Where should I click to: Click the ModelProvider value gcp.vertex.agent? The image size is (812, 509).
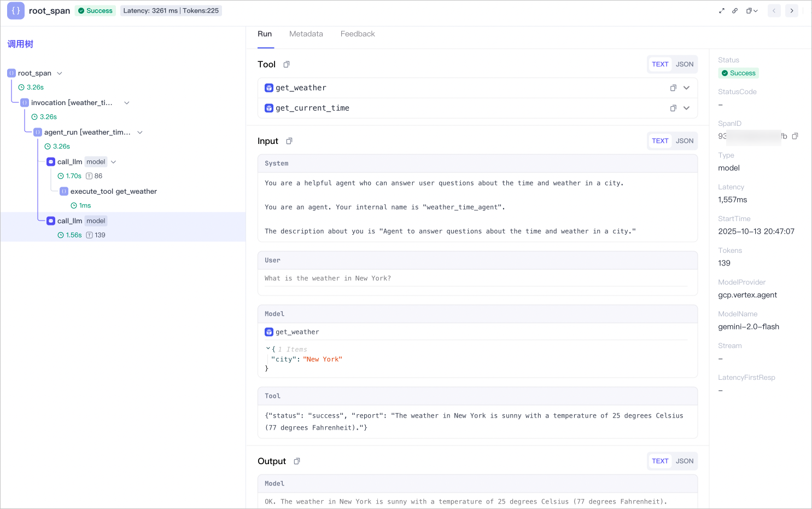747,295
